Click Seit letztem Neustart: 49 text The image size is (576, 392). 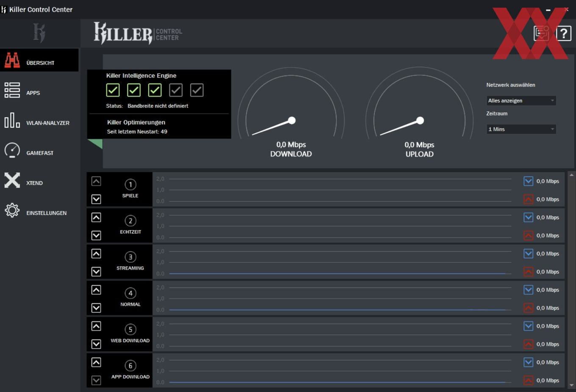point(137,132)
